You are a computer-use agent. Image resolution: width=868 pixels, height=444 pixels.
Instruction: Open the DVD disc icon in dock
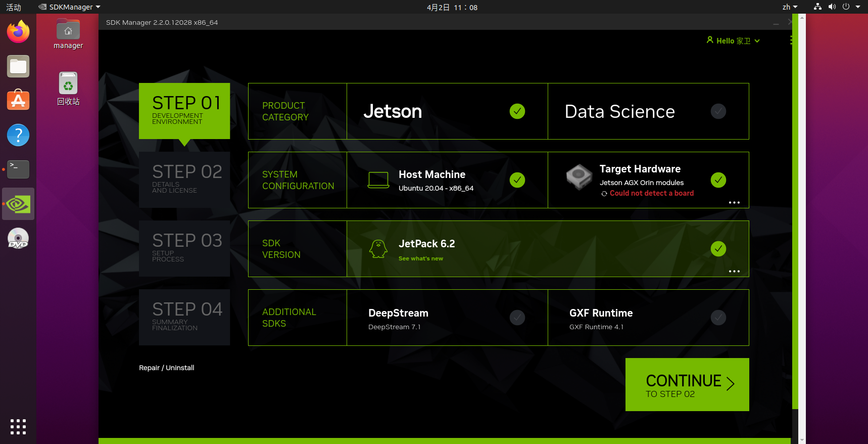pyautogui.click(x=18, y=238)
